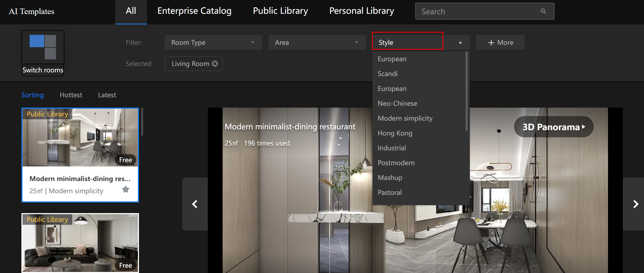Switch to the Personal Library tab
644x273 pixels.
pos(362,11)
